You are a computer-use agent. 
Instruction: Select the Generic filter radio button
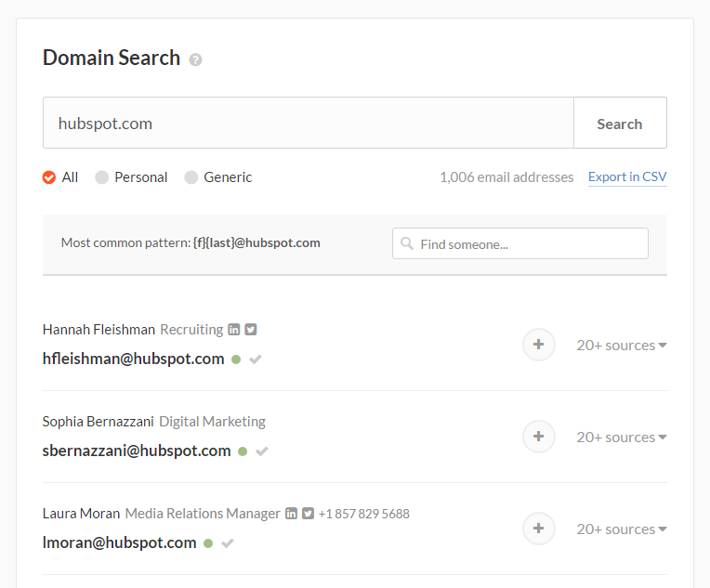pos(191,177)
